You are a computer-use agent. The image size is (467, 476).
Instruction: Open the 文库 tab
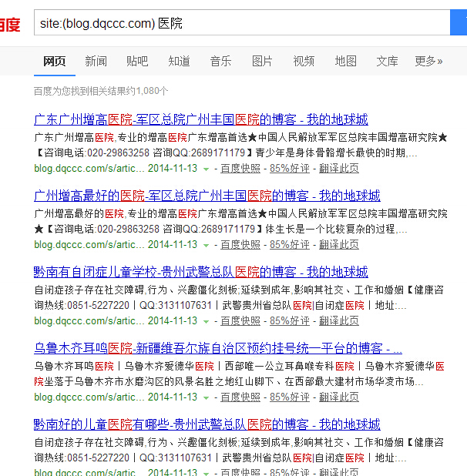(387, 62)
